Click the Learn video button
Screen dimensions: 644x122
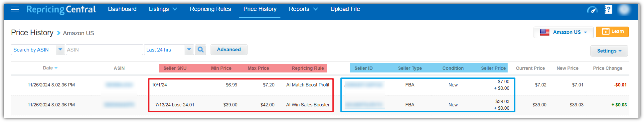[x=612, y=32]
